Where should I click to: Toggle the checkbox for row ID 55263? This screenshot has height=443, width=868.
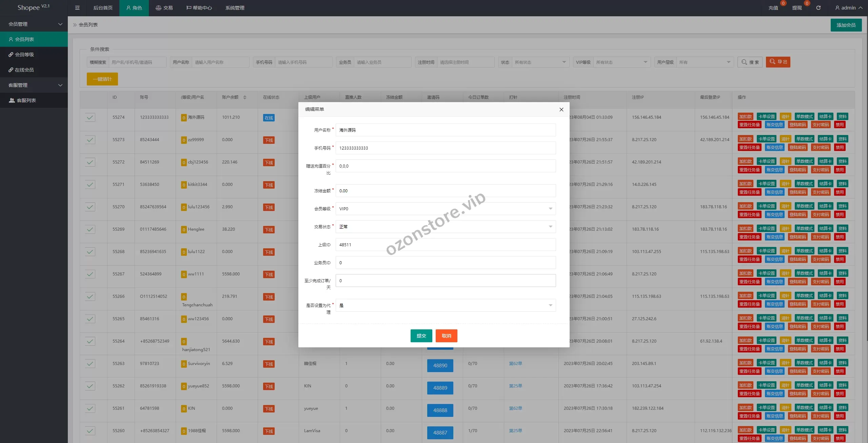click(90, 364)
